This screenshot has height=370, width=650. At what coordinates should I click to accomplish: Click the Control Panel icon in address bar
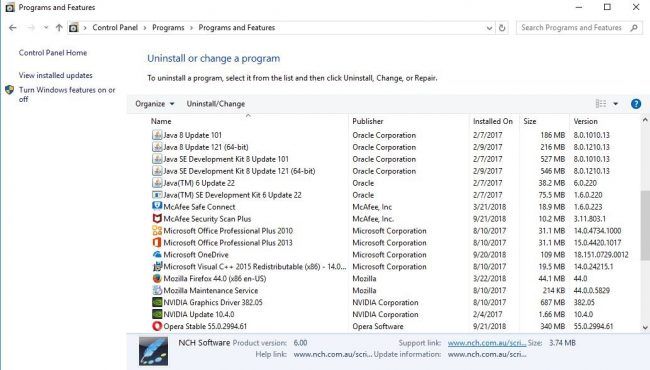[73, 28]
